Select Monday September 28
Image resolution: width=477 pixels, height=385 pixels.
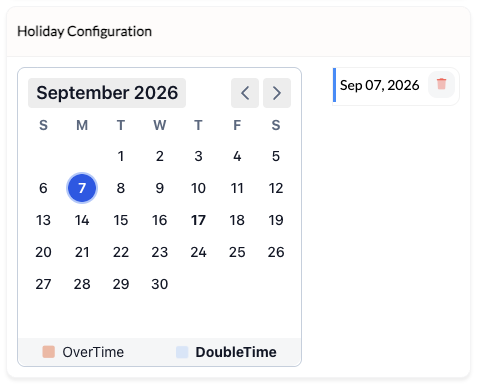(82, 284)
